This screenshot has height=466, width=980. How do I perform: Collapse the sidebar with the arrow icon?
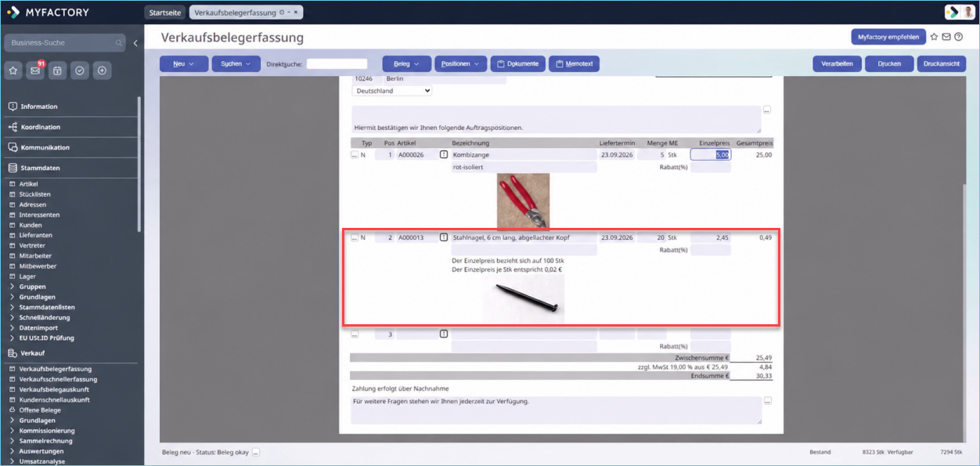coord(135,43)
